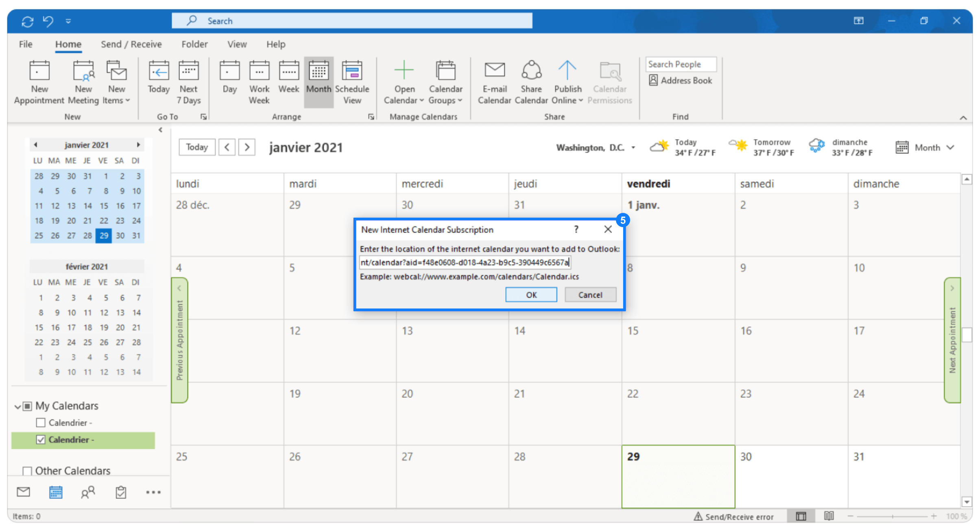This screenshot has width=980, height=531.
Task: Collapse the ribbon with the chevron
Action: pos(963,118)
